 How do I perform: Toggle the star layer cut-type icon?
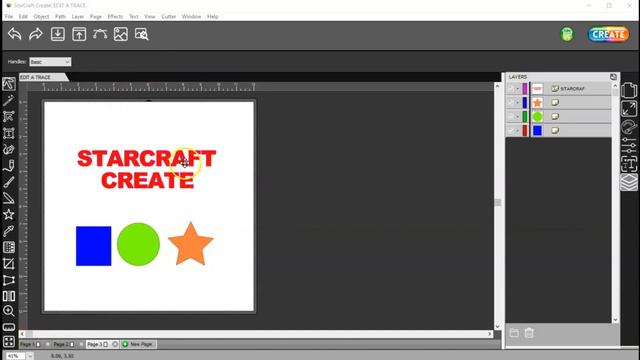click(555, 102)
